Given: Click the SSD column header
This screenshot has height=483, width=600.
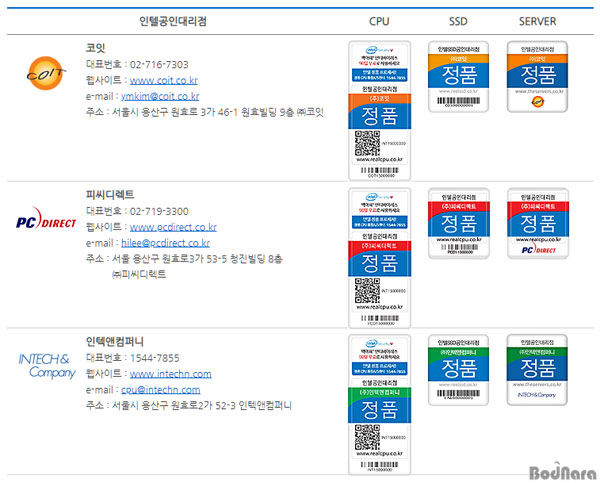Looking at the screenshot, I should pyautogui.click(x=458, y=21).
